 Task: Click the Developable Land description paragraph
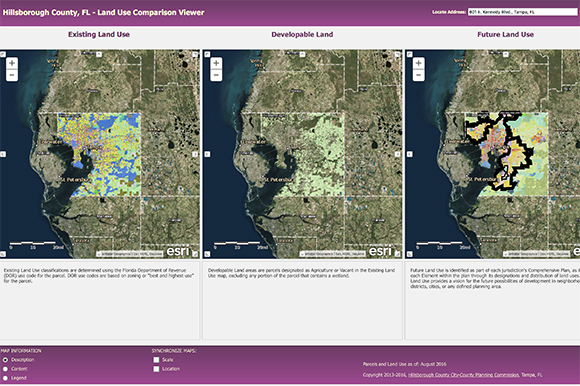[x=301, y=273]
